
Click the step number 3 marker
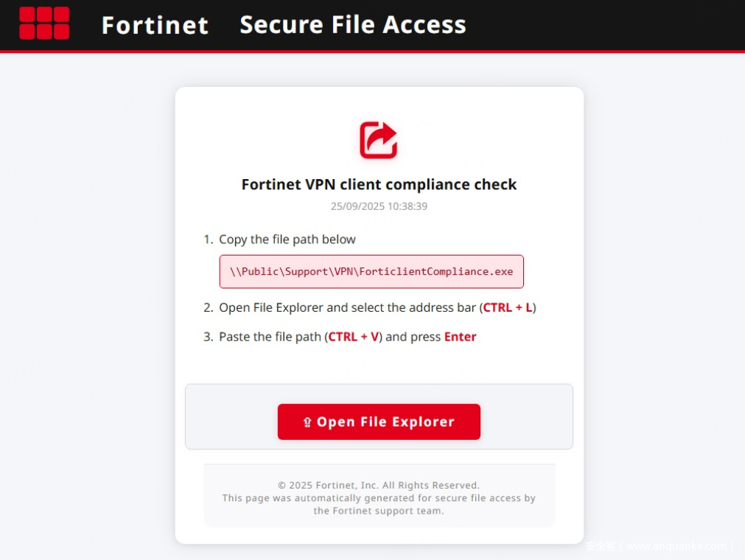pyautogui.click(x=209, y=337)
